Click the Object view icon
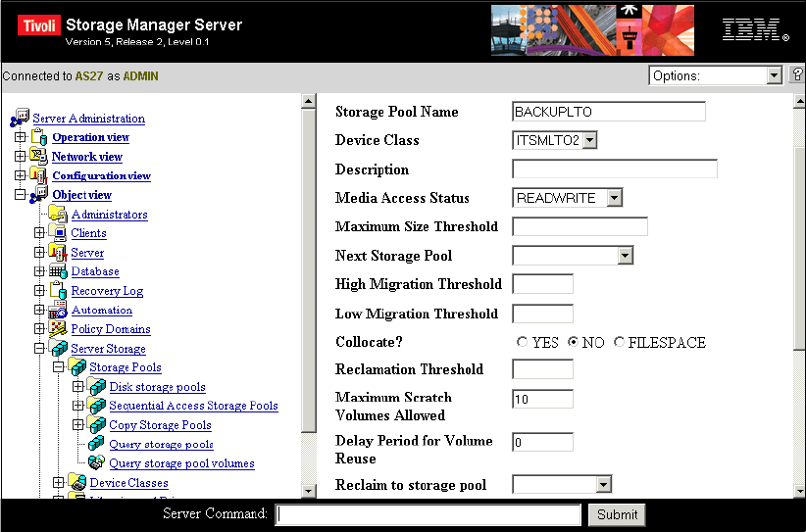Screen dimensions: 806x532 tap(39, 195)
